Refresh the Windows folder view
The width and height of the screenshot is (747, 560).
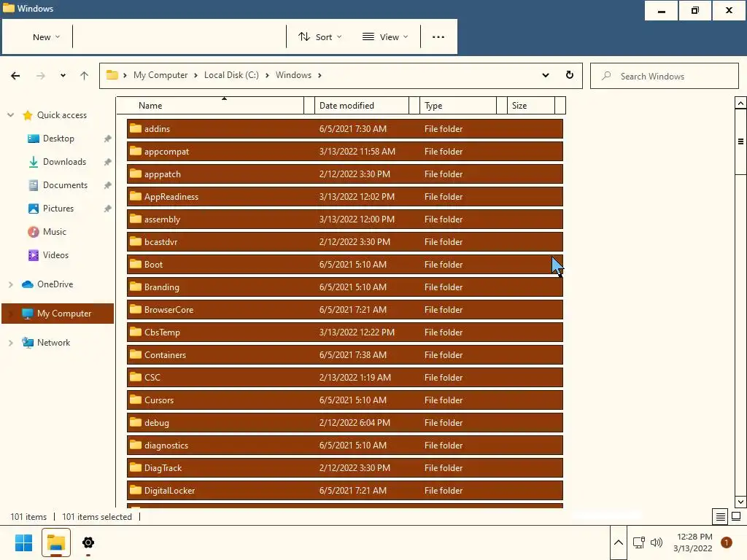pos(569,75)
